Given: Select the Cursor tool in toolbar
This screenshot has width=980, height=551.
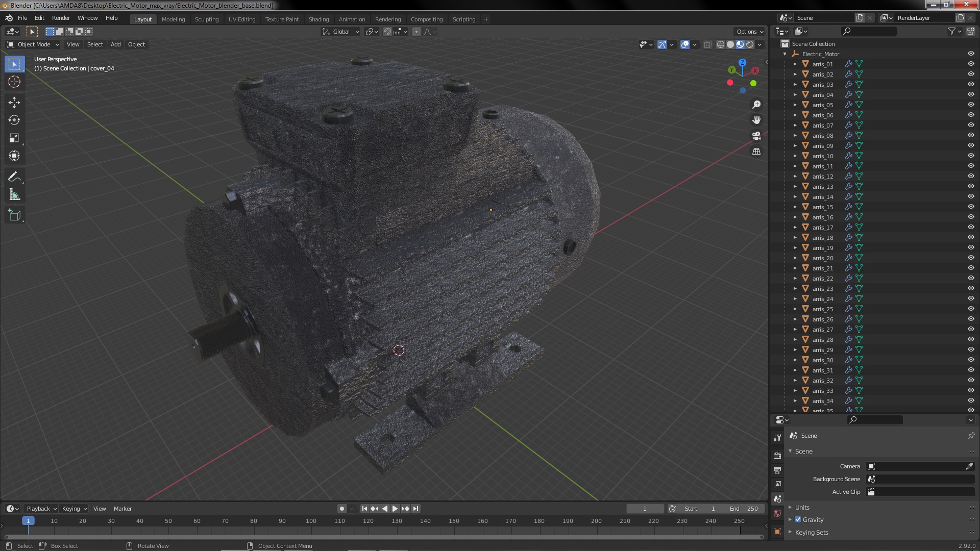Looking at the screenshot, I should [14, 82].
